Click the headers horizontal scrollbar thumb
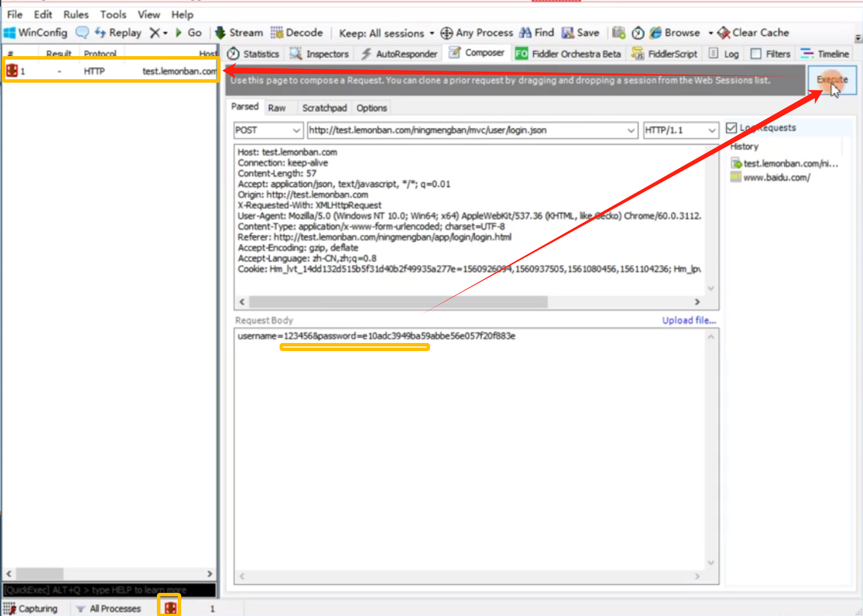 point(398,302)
